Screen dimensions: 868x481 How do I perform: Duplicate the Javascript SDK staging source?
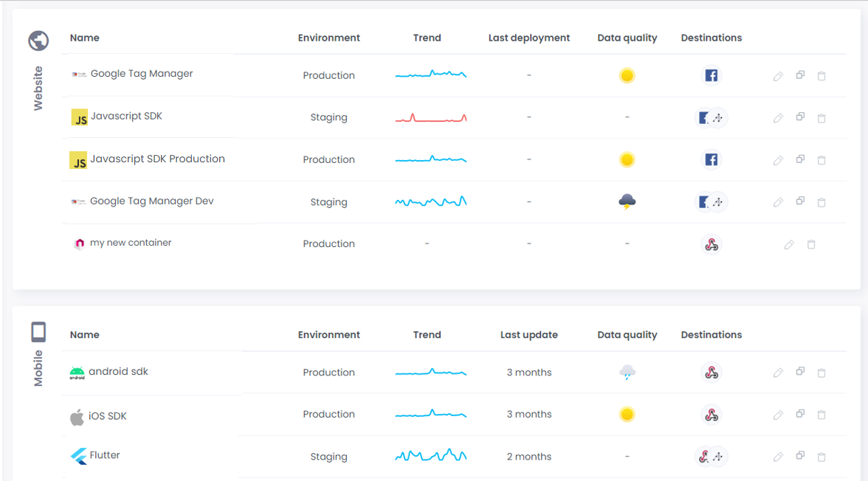(x=800, y=117)
